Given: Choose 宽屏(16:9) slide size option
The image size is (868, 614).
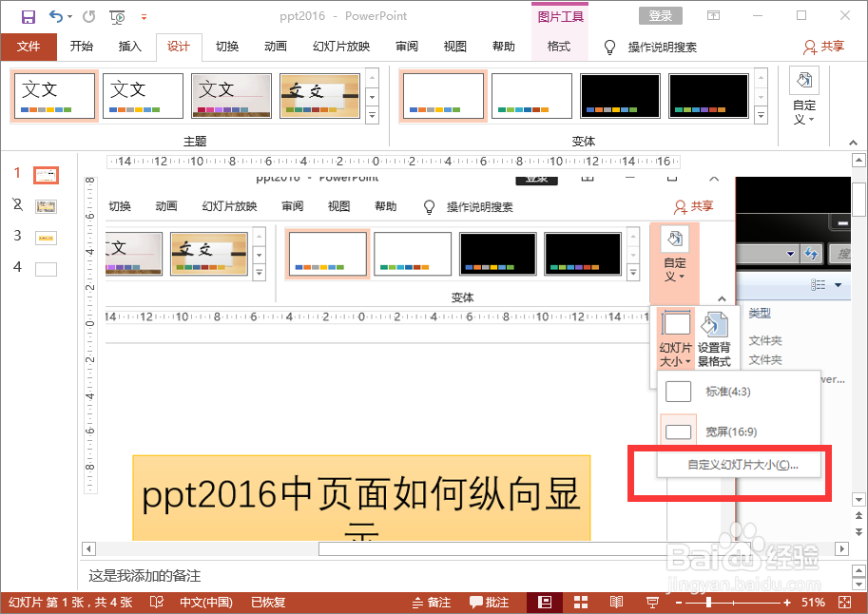Looking at the screenshot, I should 739,432.
